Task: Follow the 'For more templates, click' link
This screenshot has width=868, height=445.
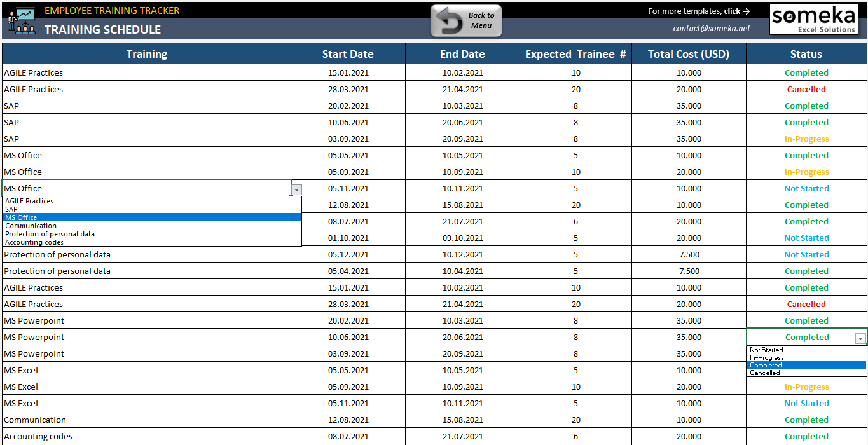Action: point(699,11)
